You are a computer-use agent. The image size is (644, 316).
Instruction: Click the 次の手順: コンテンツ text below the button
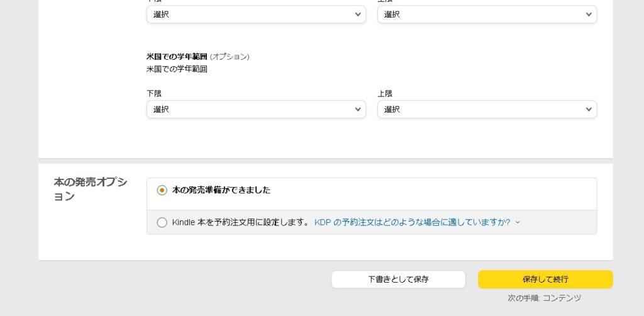point(545,298)
